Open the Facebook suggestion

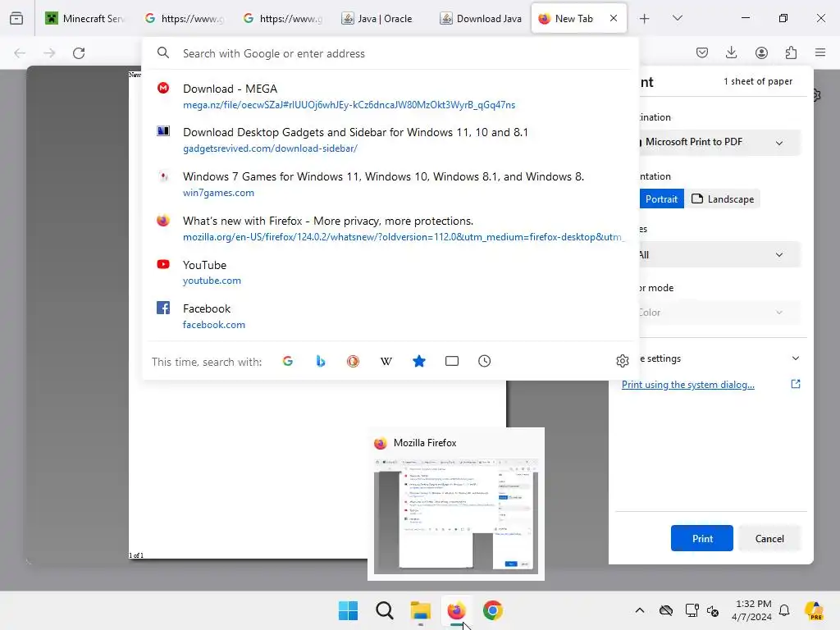pos(390,316)
